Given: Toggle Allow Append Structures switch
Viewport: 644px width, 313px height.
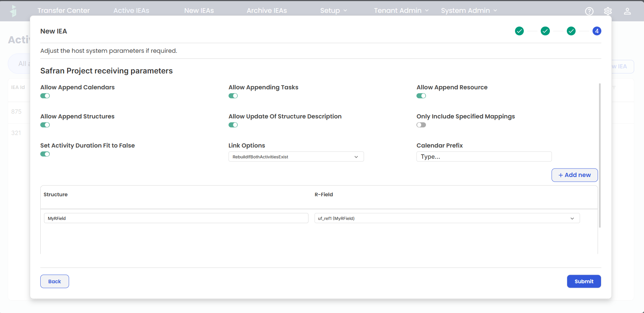Looking at the screenshot, I should click(x=45, y=125).
